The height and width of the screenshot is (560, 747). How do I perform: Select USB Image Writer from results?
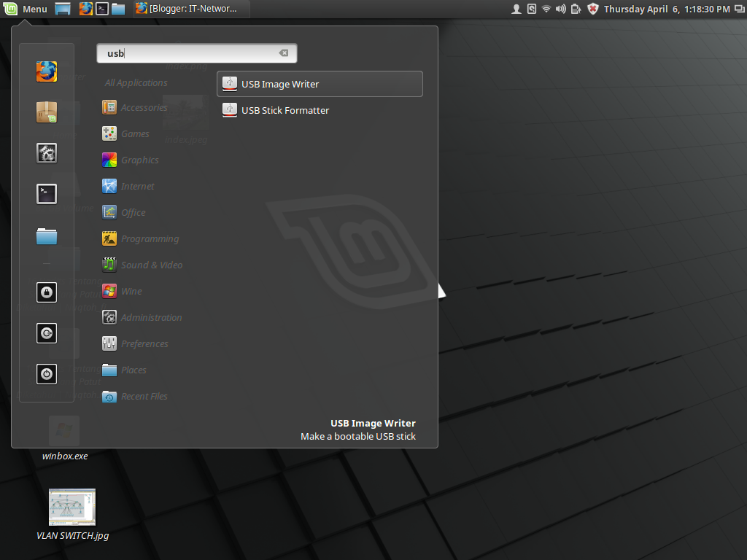click(319, 83)
